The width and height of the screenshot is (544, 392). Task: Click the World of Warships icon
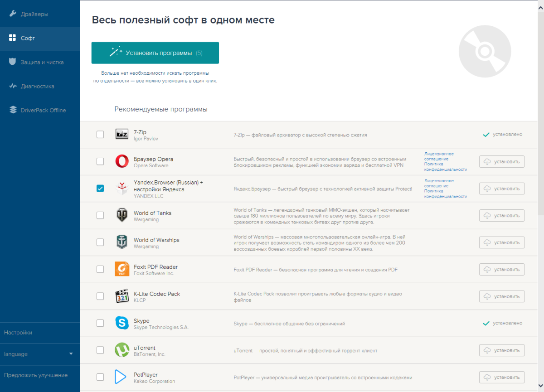coord(122,242)
